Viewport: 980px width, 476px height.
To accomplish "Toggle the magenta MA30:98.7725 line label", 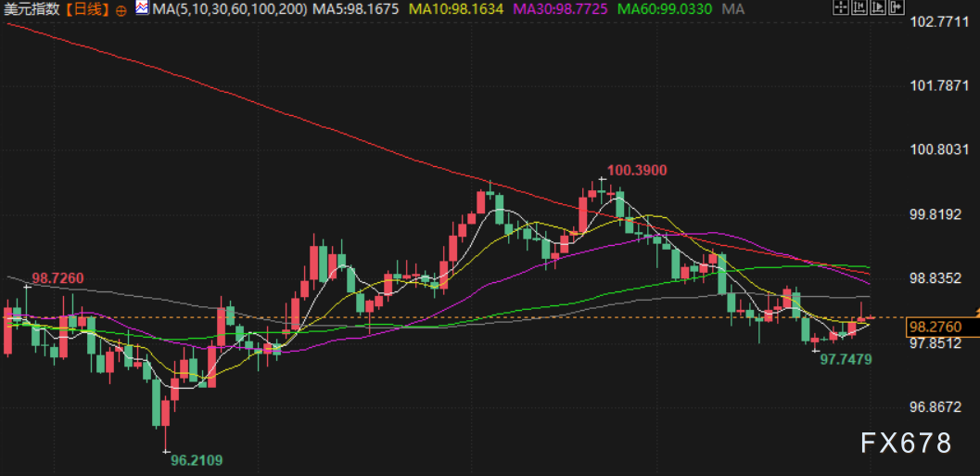I will [x=562, y=9].
